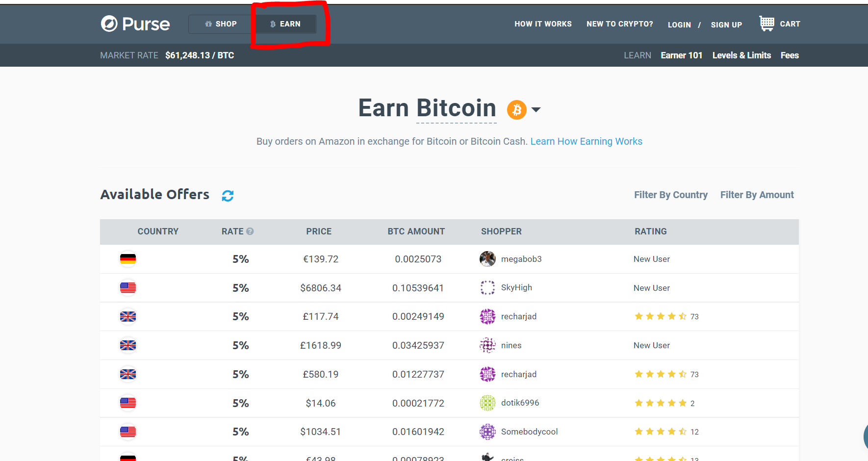Click the RATING column header
Viewport: 868px width, 461px height.
tap(651, 231)
